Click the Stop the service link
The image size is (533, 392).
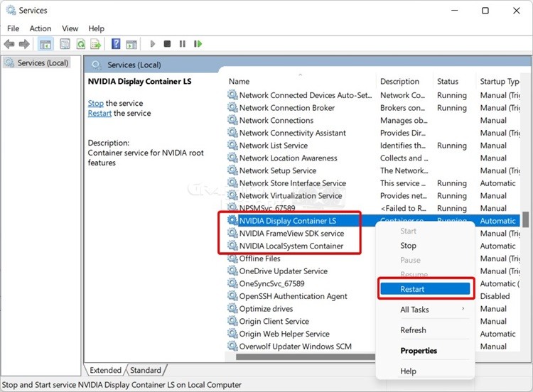pyautogui.click(x=95, y=103)
